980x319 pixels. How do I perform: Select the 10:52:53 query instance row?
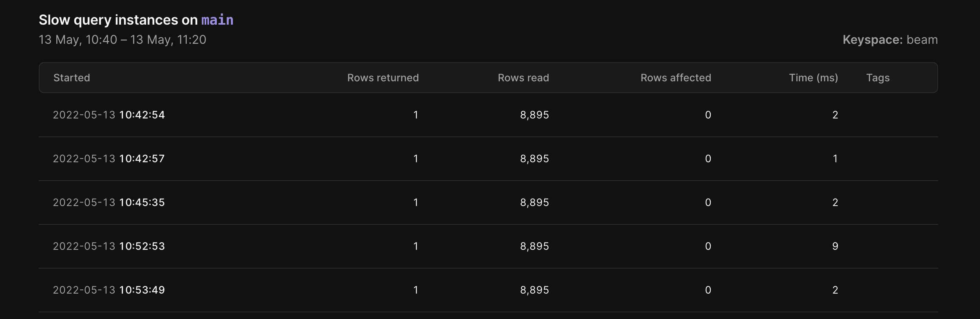[x=488, y=246]
